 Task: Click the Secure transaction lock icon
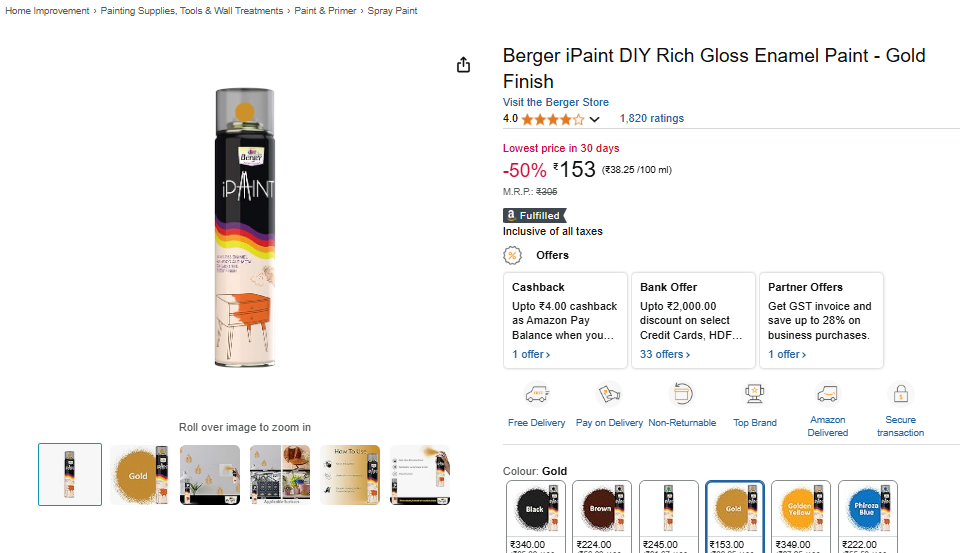coord(900,394)
